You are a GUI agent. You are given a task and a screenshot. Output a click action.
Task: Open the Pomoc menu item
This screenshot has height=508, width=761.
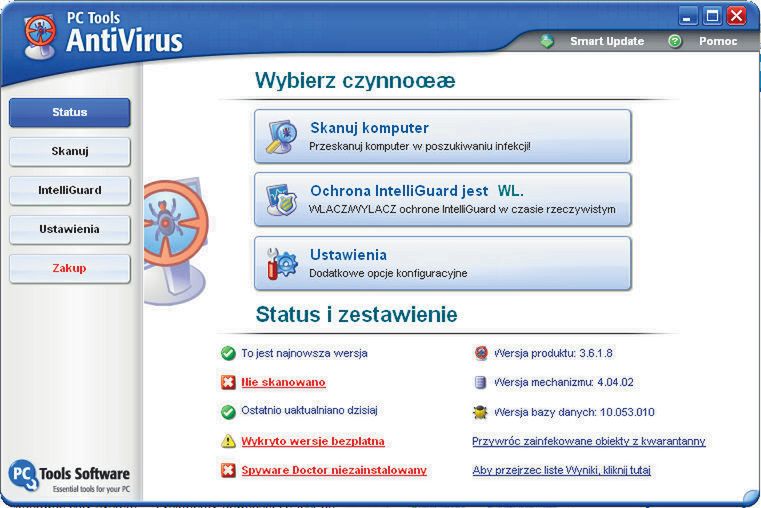(x=718, y=41)
